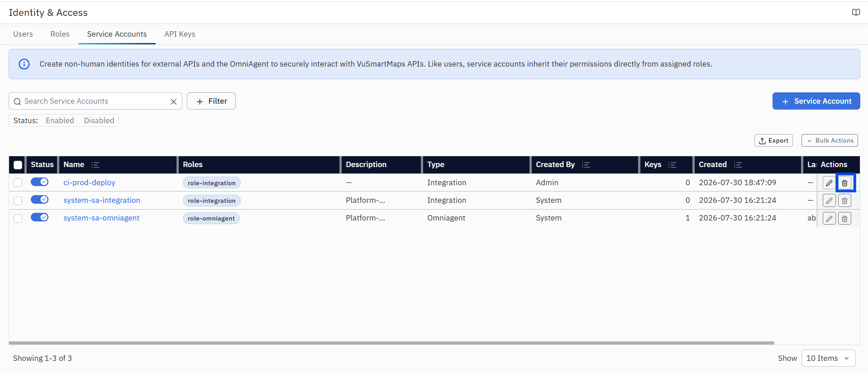868x374 pixels.
Task: Switch to the Users tab
Action: [23, 34]
